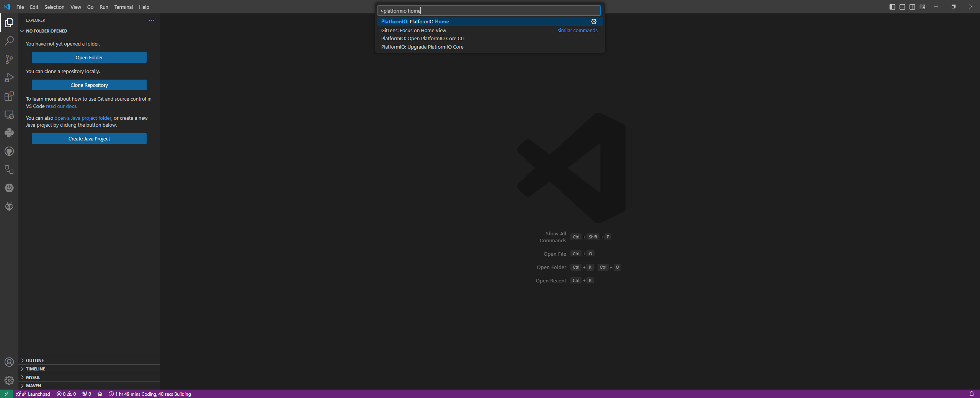Screen dimensions: 980x398
Task: Open the File menu
Action: click(20, 7)
